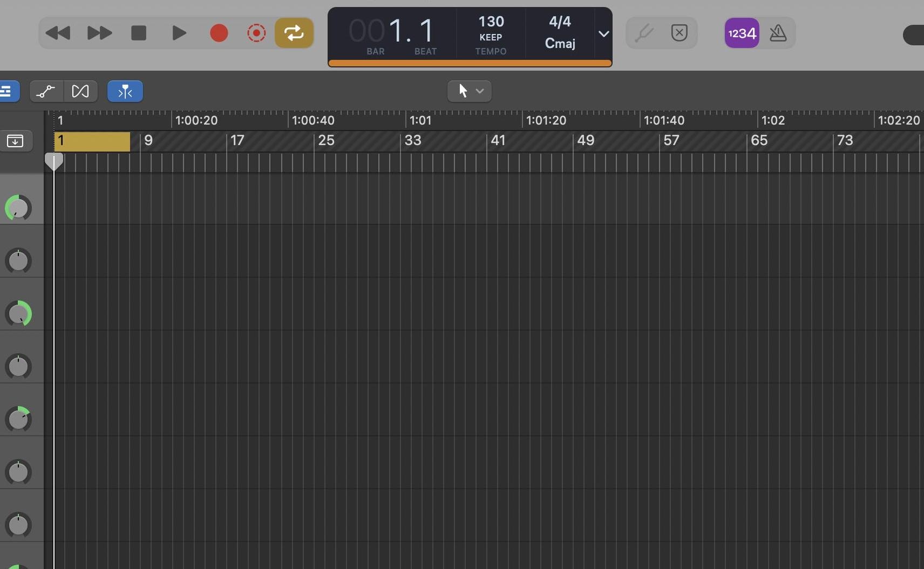Toggle the yellow Cycle mode button
This screenshot has height=569, width=924.
point(294,33)
